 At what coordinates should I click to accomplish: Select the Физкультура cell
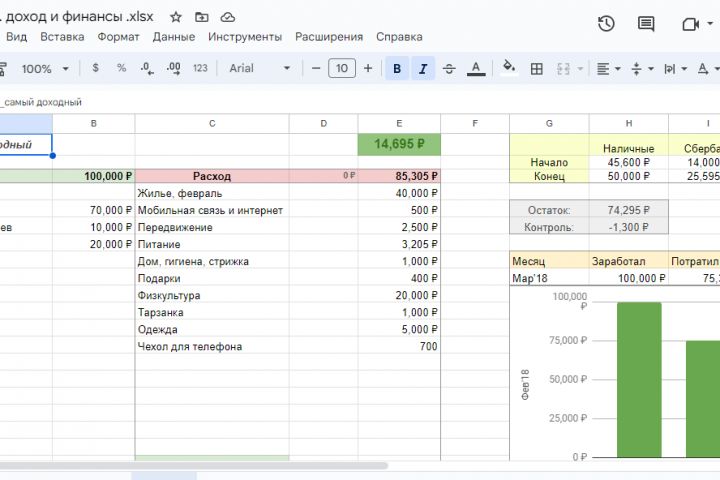tap(212, 295)
